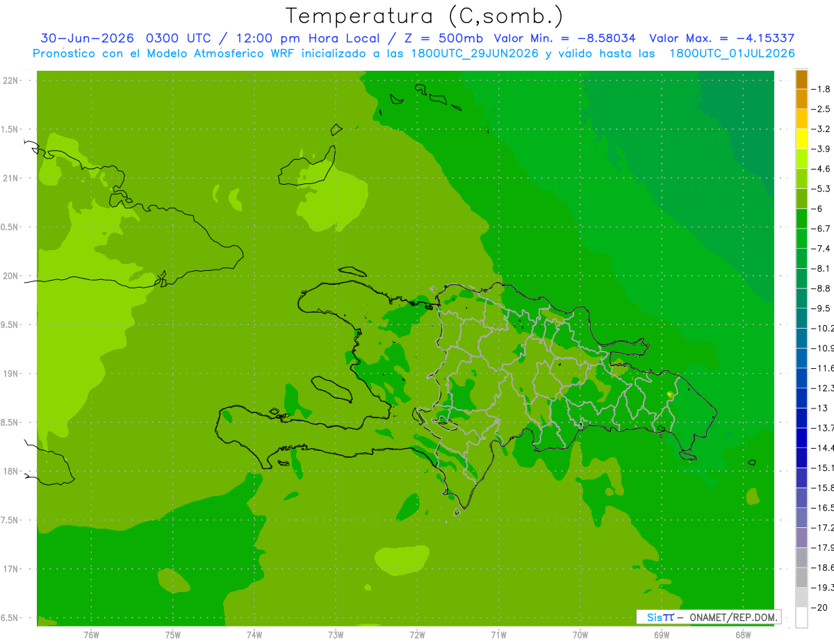This screenshot has height=644, width=834.
Task: Click the '-8.8' color bar label
Action: point(821,288)
